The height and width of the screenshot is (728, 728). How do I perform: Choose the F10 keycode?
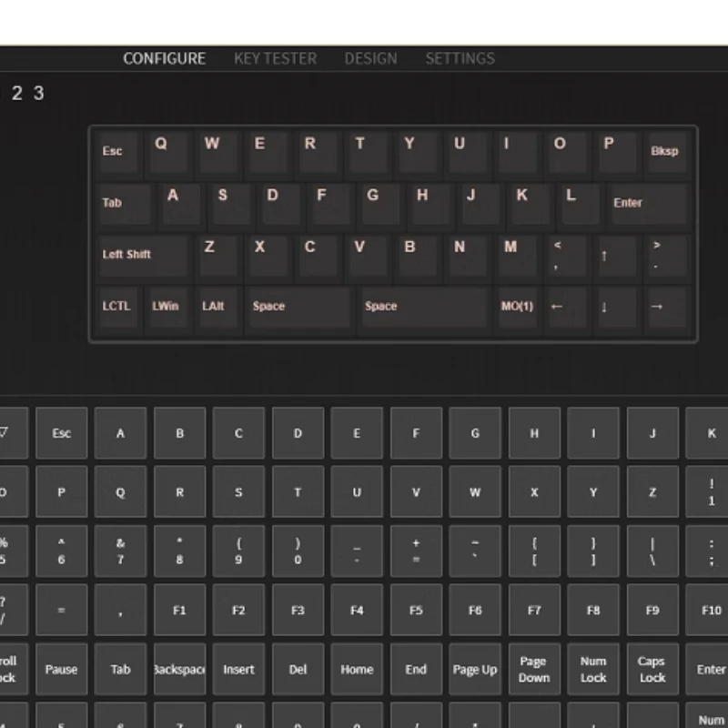pos(707,610)
